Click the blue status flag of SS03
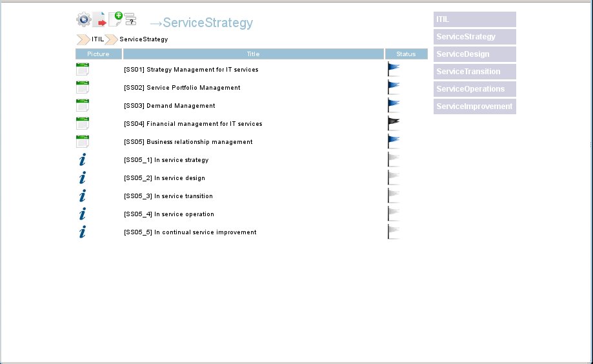The height and width of the screenshot is (364, 593). (x=394, y=106)
